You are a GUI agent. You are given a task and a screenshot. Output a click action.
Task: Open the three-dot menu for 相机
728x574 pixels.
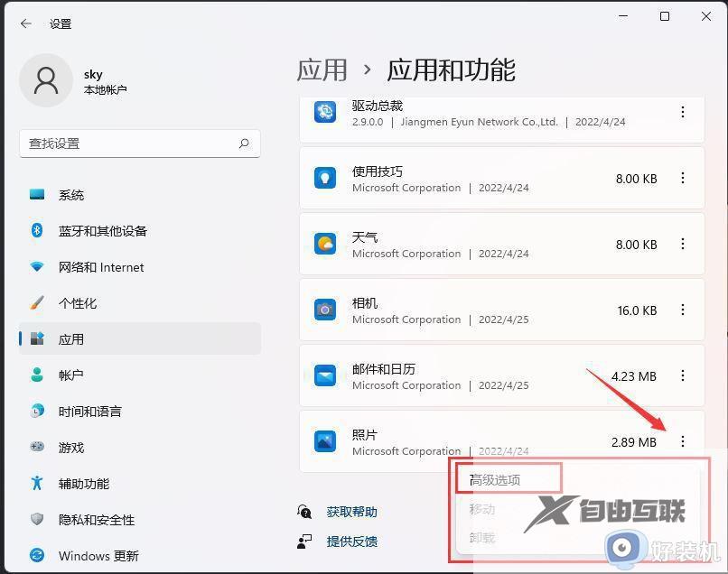click(x=683, y=310)
